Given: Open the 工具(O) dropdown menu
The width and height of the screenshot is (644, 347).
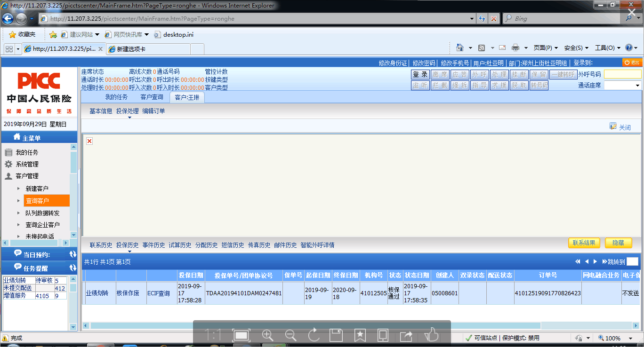Looking at the screenshot, I should tap(608, 48).
